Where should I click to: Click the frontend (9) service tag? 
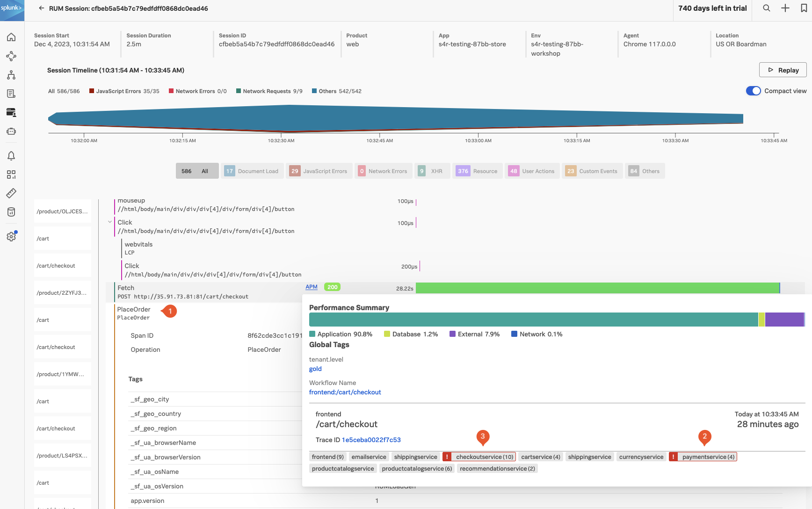328,457
